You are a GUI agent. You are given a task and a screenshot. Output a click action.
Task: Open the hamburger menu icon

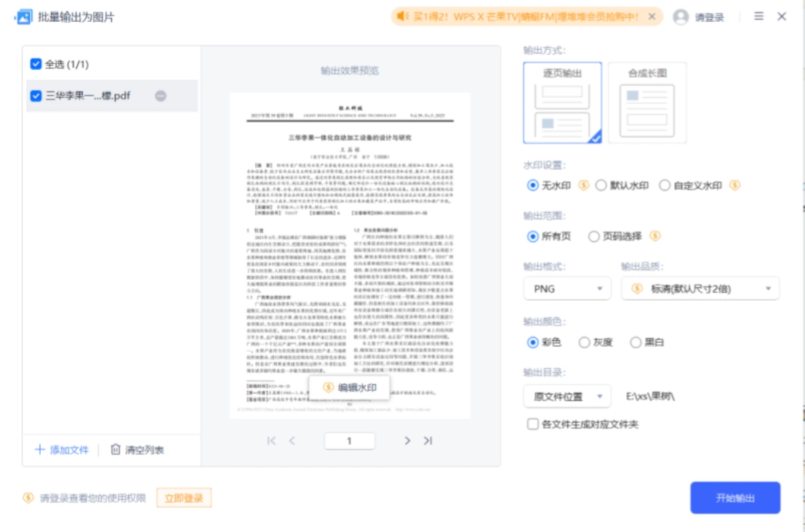(x=758, y=17)
